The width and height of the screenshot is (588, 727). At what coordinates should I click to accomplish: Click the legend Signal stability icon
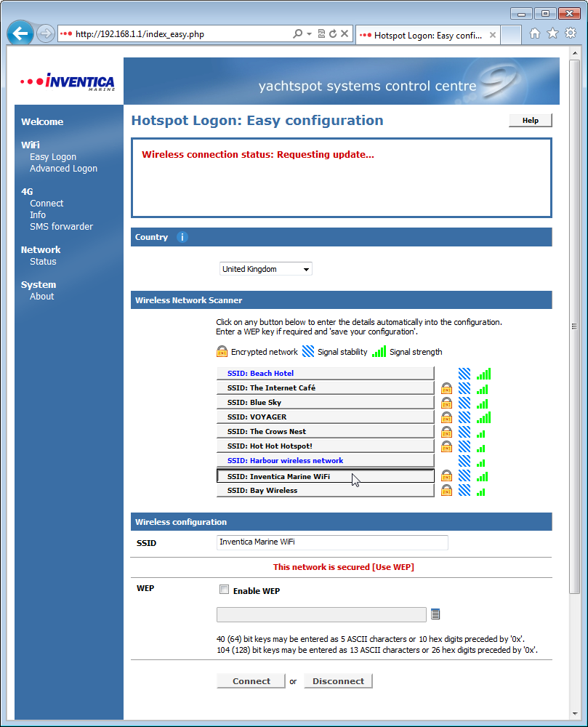coord(308,351)
